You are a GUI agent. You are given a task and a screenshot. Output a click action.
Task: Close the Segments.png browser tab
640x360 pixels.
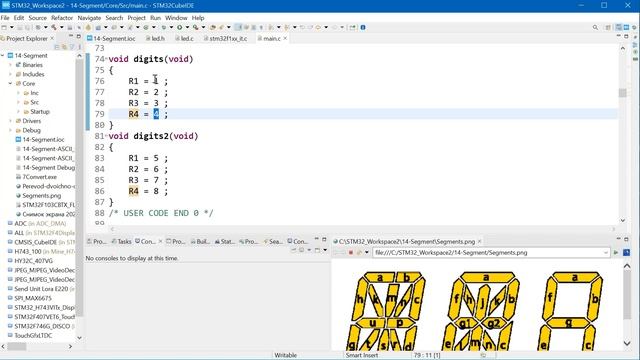point(480,242)
